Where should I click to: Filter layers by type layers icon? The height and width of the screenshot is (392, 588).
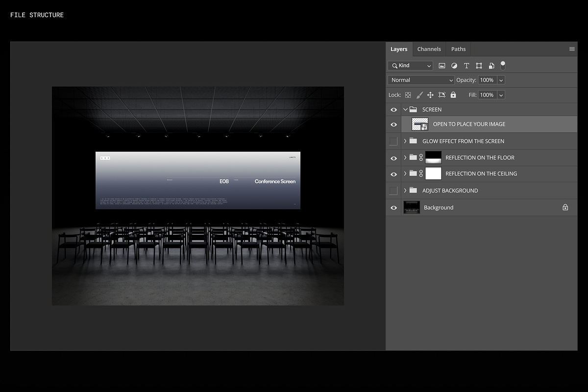point(466,66)
